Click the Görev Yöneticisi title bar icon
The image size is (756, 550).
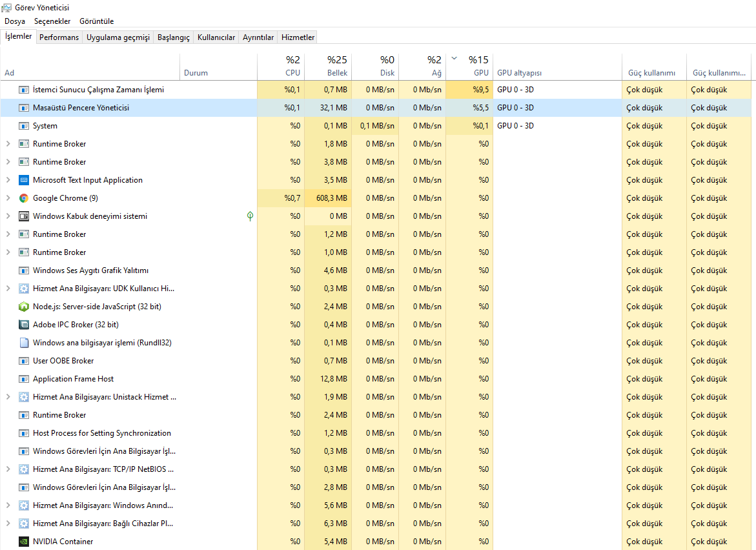(6, 8)
